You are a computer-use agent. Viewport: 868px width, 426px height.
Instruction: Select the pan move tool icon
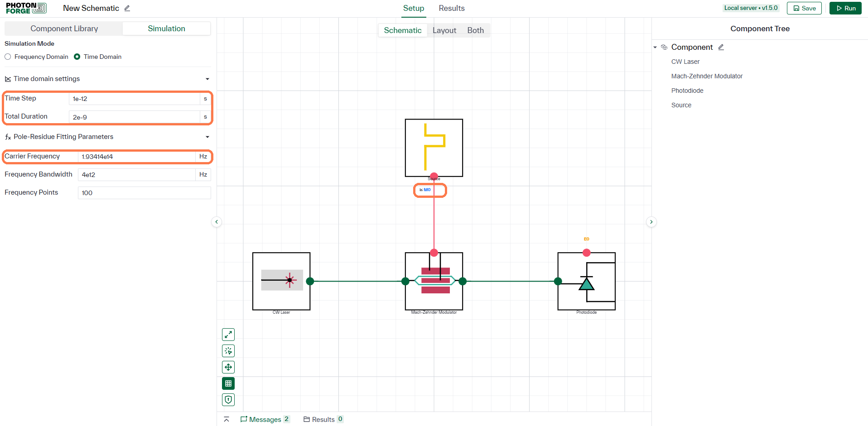click(x=228, y=367)
